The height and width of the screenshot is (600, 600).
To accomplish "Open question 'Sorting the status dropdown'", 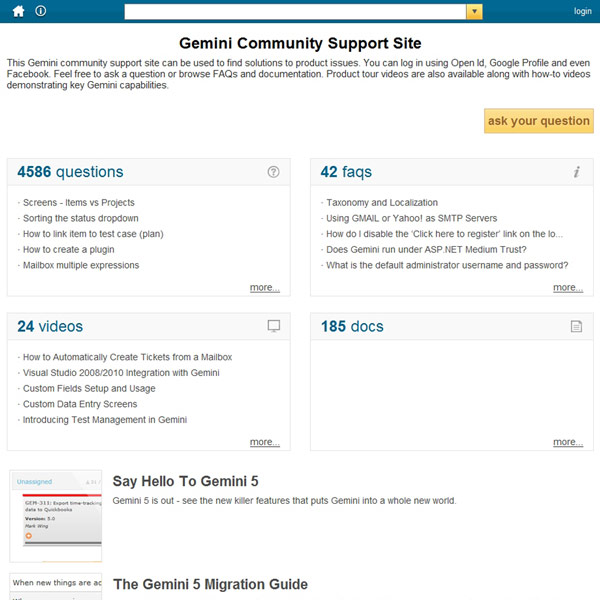I will coord(81,218).
